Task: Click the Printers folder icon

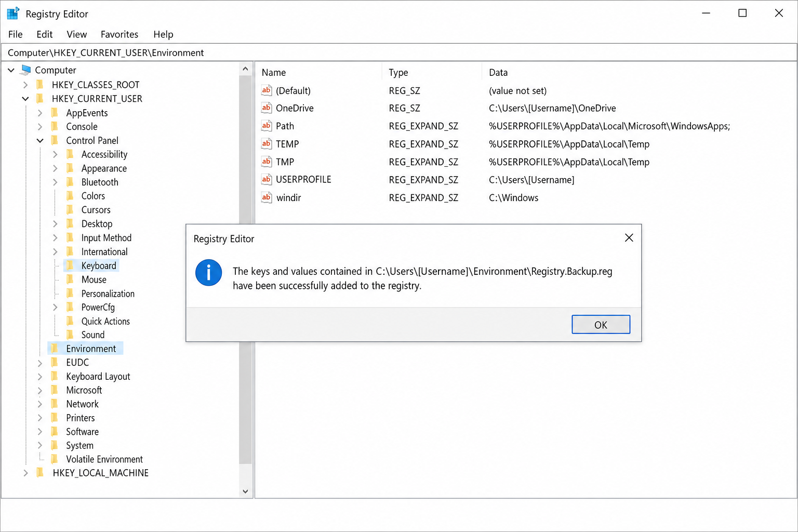Action: coord(55,418)
